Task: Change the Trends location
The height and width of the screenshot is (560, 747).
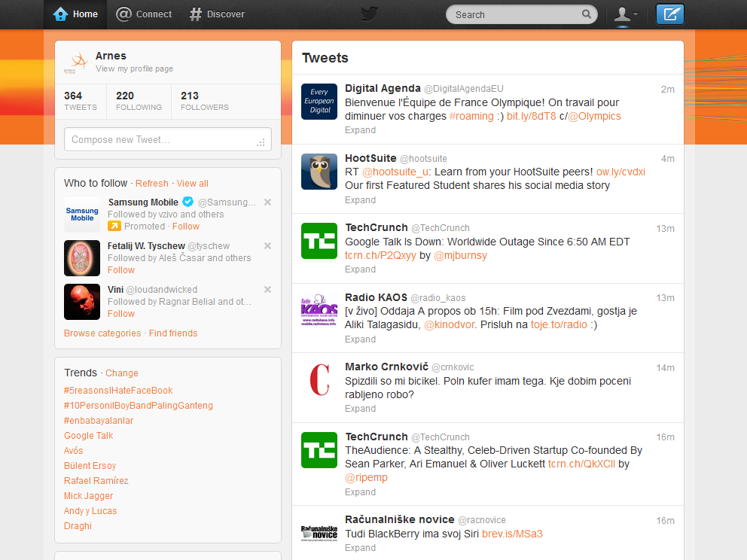Action: click(122, 373)
